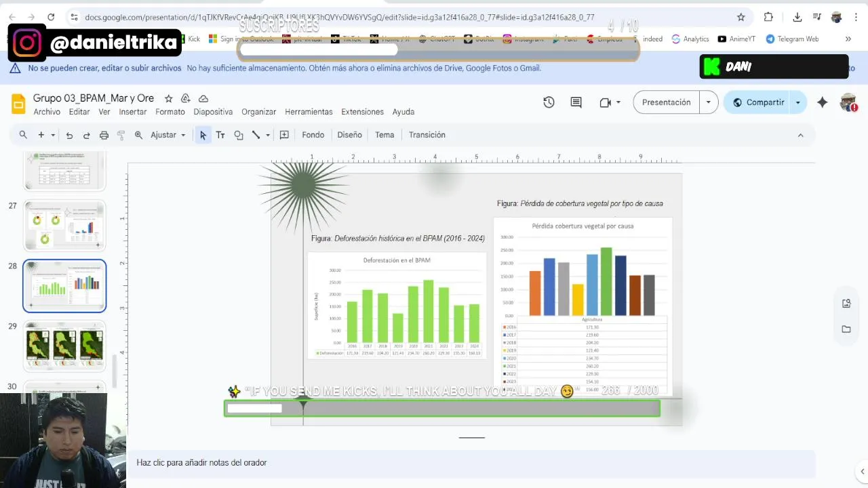Open the Diapositiva menu

pyautogui.click(x=213, y=112)
